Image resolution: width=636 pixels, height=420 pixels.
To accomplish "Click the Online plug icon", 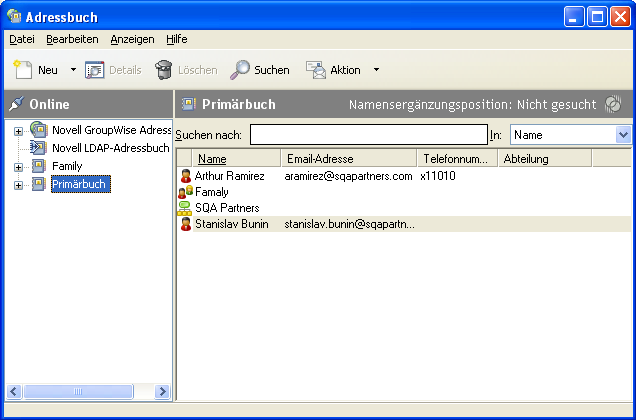I will coord(16,104).
